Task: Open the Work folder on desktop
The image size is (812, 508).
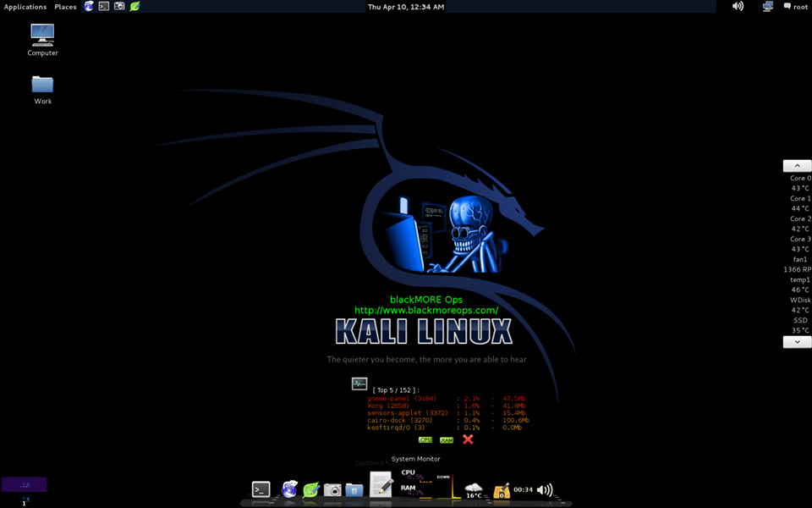Action: [42, 91]
